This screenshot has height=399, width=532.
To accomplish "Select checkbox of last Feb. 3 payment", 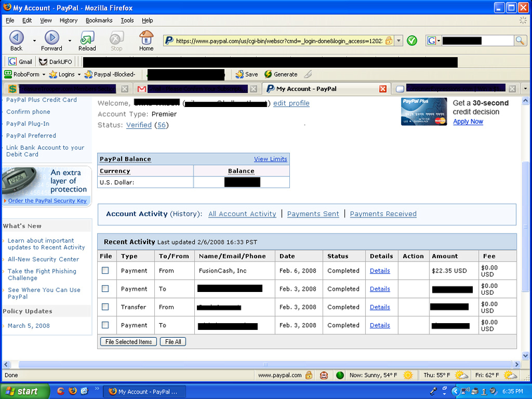I will [x=105, y=325].
